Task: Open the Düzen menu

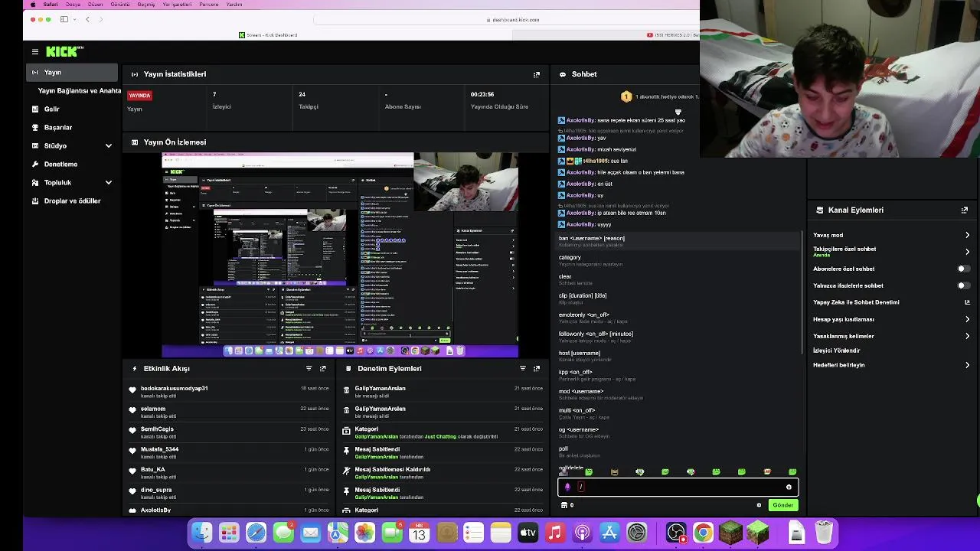Action: point(95,5)
